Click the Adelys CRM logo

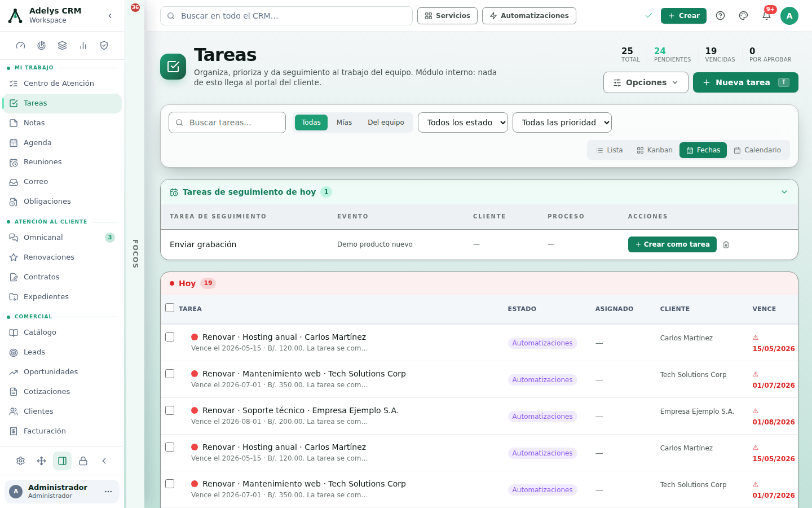(16, 16)
